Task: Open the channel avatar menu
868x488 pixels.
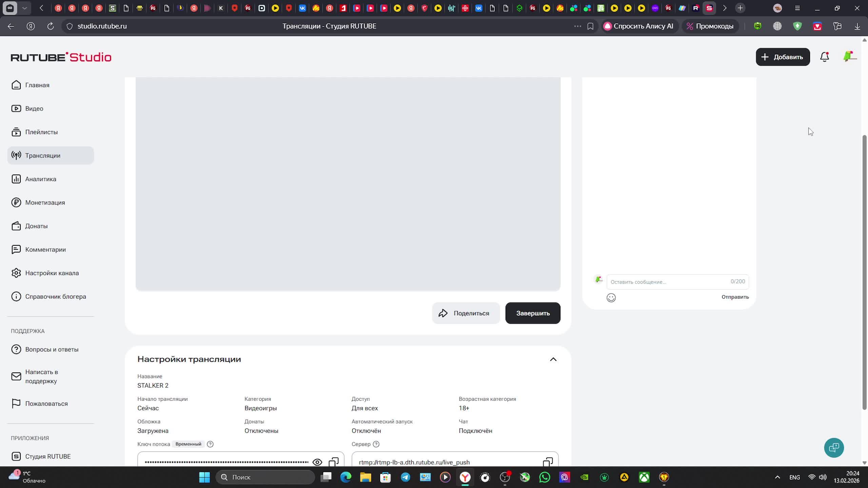Action: (849, 56)
